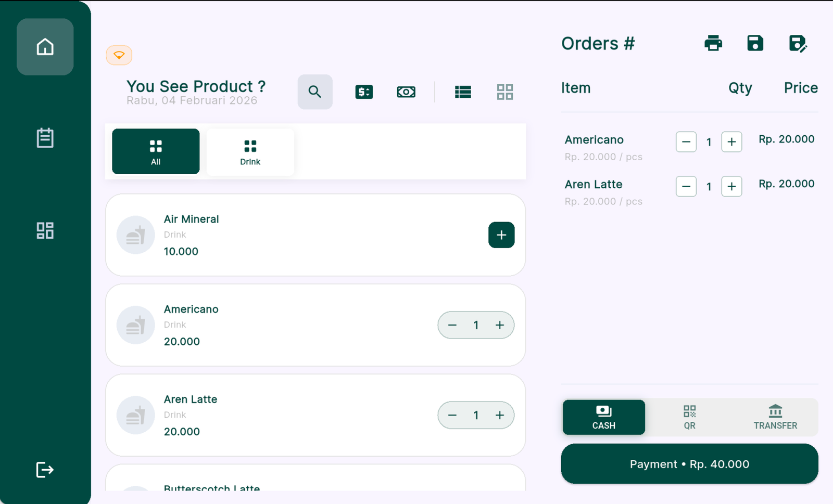This screenshot has width=833, height=504.
Task: Decrease Aren Latte quantity in order panel
Action: 686,186
